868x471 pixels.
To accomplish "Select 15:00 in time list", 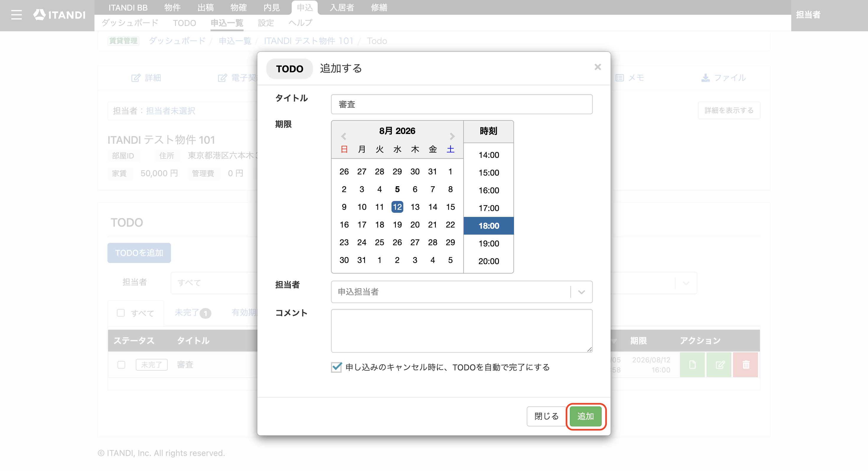I will point(489,173).
